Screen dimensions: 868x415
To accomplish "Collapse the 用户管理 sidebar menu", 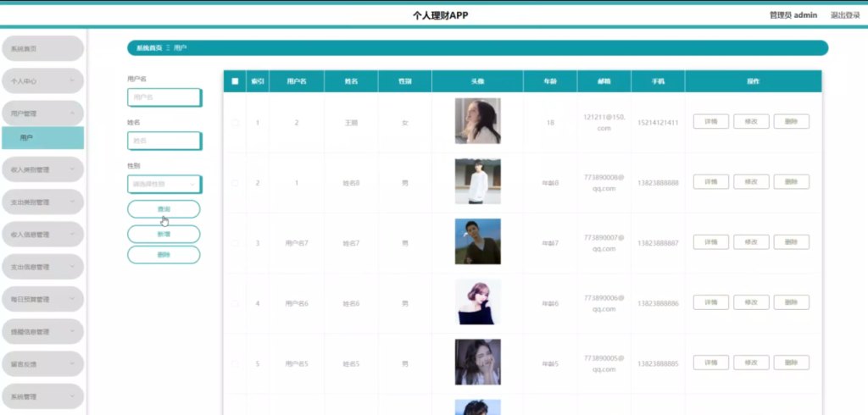I will pyautogui.click(x=42, y=113).
